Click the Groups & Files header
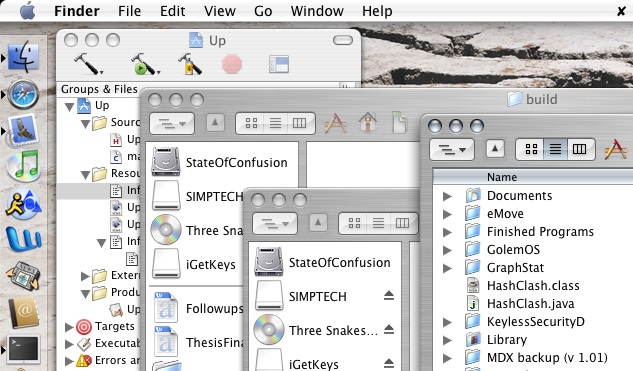This screenshot has width=633, height=371. (99, 89)
